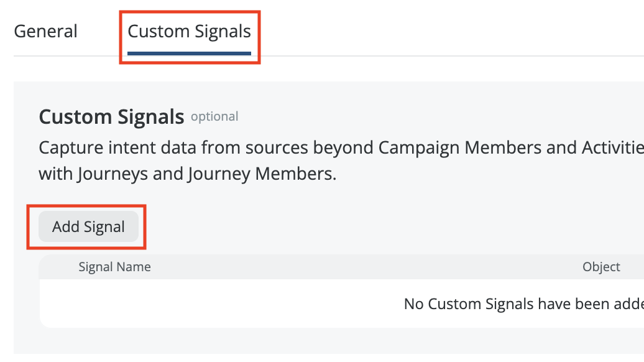Click "Journey Members" in the description text
This screenshot has width=644, height=362.
click(262, 174)
